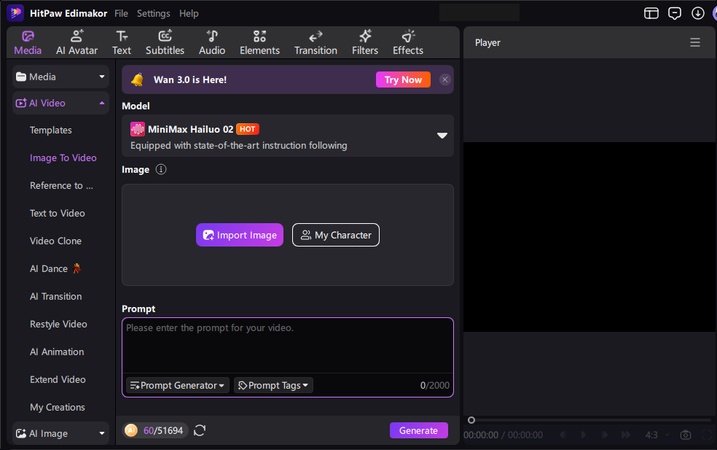This screenshot has height=450, width=717.
Task: Open the Settings menu
Action: (153, 13)
